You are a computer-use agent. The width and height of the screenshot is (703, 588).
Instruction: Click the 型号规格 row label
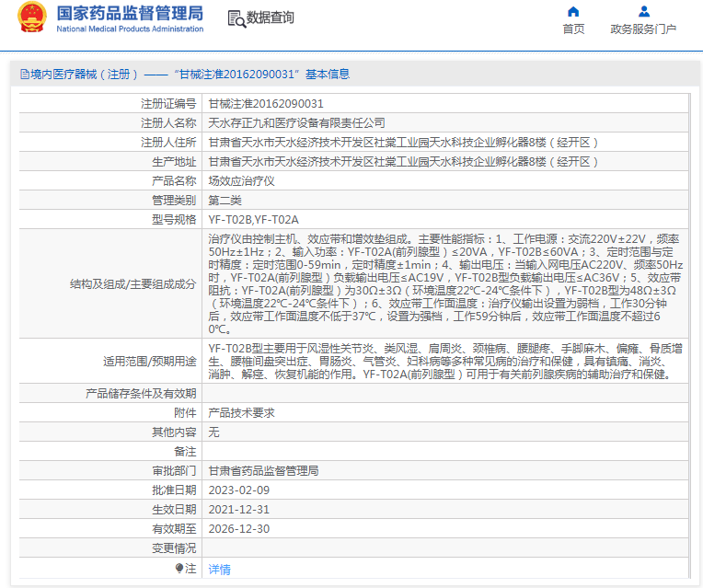point(174,219)
